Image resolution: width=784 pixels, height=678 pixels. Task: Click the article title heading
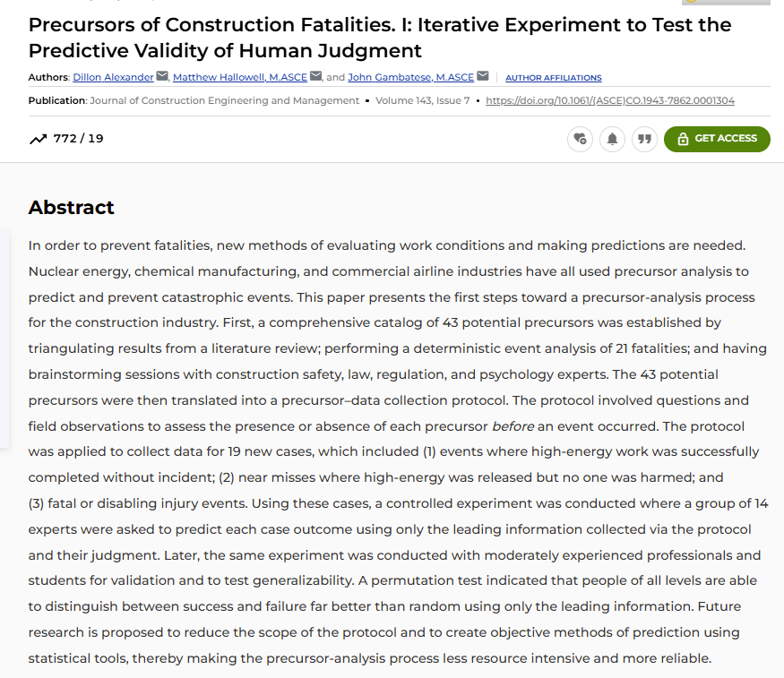(x=380, y=38)
